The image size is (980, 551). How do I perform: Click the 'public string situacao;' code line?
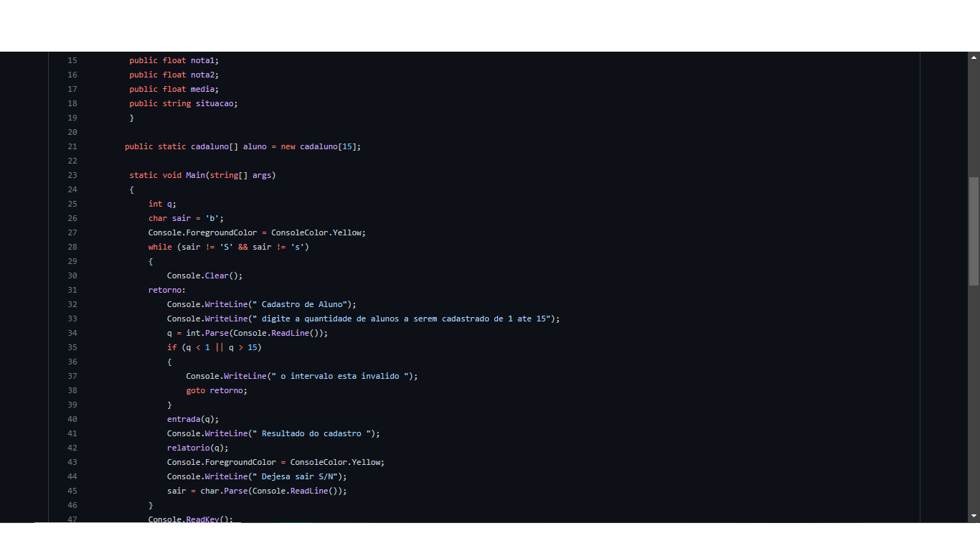(184, 103)
